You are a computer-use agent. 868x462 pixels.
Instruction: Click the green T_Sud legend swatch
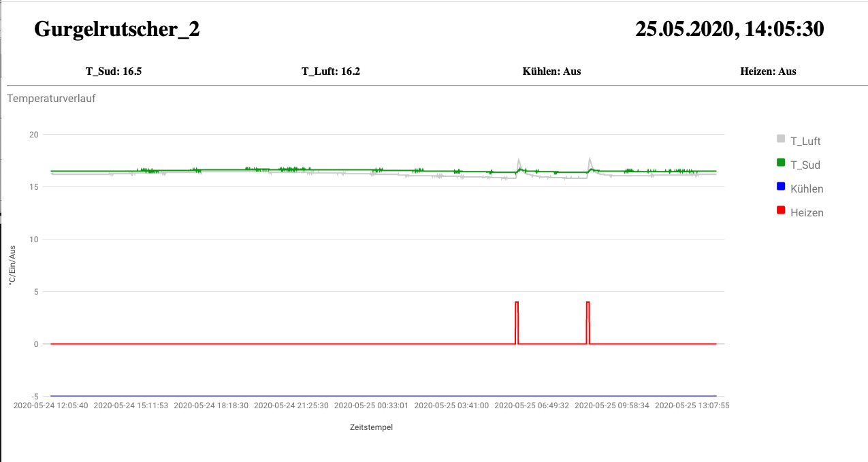[781, 163]
